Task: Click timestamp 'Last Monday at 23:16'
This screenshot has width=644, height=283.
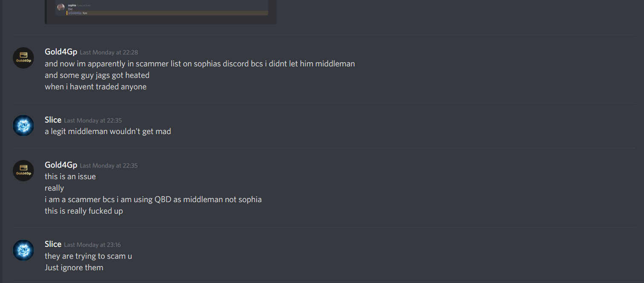Action: 92,245
